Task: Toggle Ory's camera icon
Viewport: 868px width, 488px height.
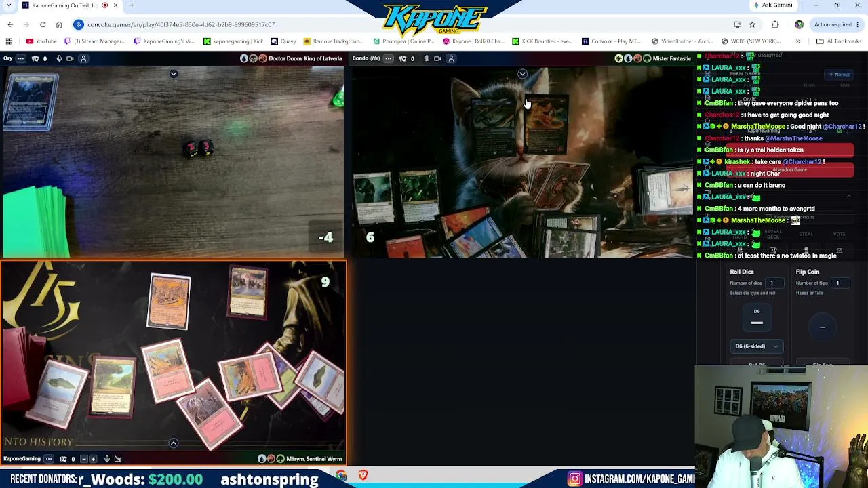Action: coord(71,58)
